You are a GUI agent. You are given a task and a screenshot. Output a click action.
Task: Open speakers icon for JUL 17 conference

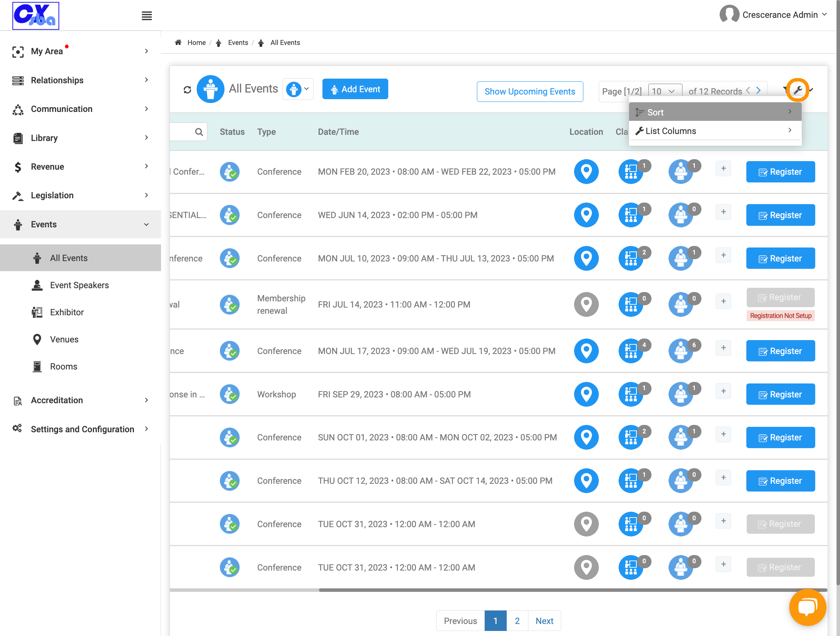pyautogui.click(x=681, y=351)
